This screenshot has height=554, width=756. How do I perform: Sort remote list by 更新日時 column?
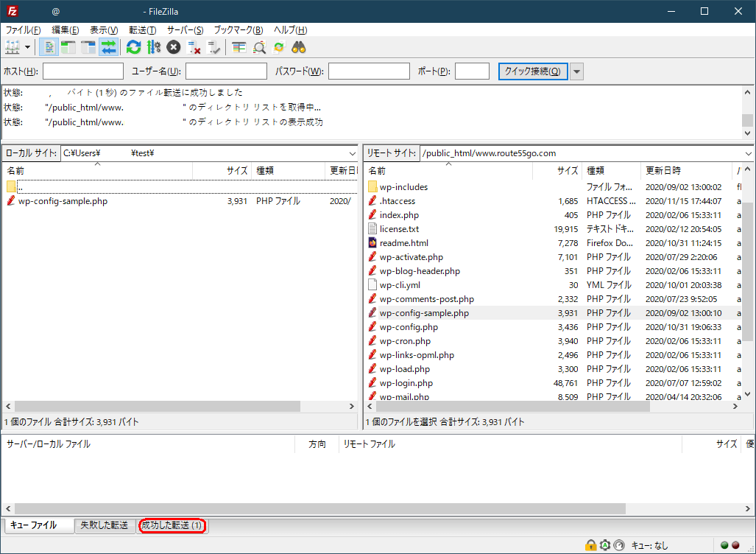click(686, 170)
